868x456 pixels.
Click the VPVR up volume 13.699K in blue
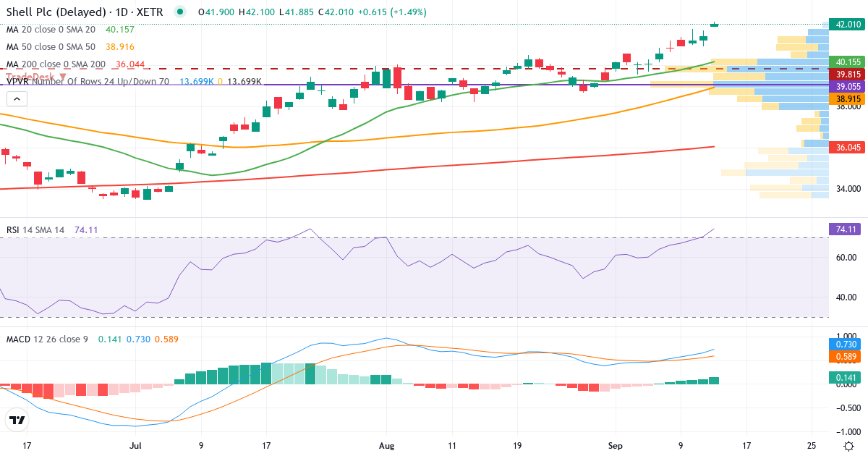tap(197, 82)
